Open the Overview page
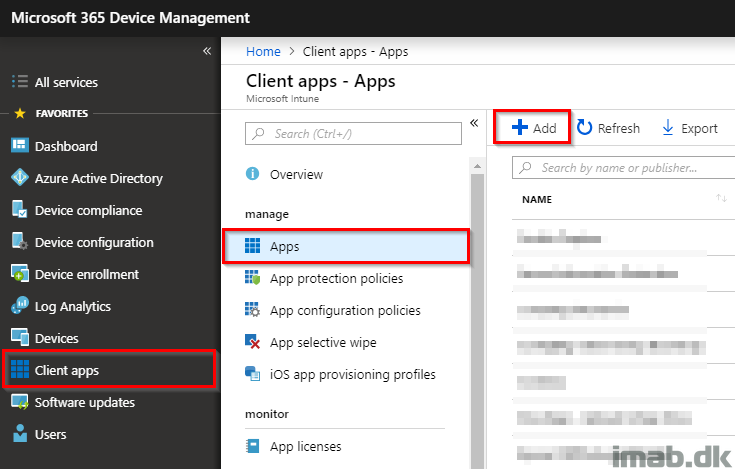This screenshot has height=469, width=735. point(296,174)
